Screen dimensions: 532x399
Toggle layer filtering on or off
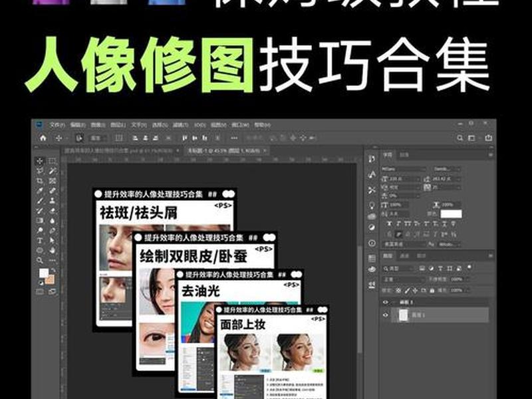pos(469,267)
